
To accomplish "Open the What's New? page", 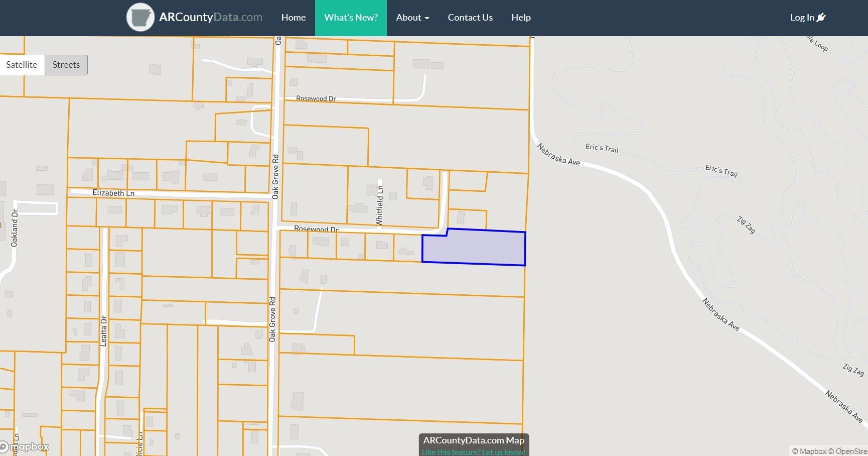I will coord(351,17).
